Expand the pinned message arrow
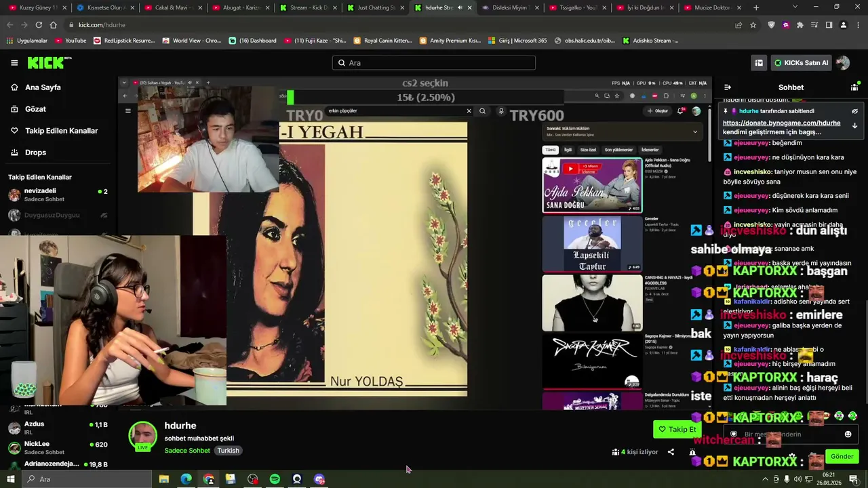 pos(854,125)
